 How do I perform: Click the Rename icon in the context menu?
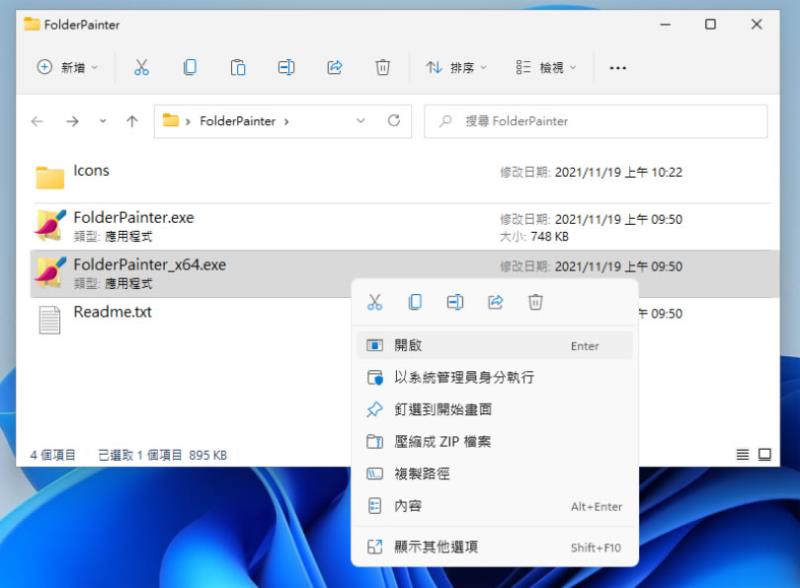click(455, 302)
